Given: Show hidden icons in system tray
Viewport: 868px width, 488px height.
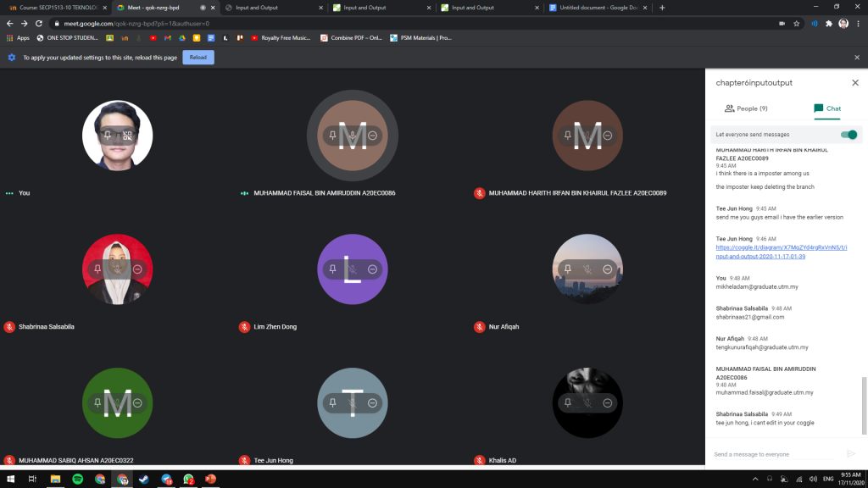Looking at the screenshot, I should coord(754,479).
